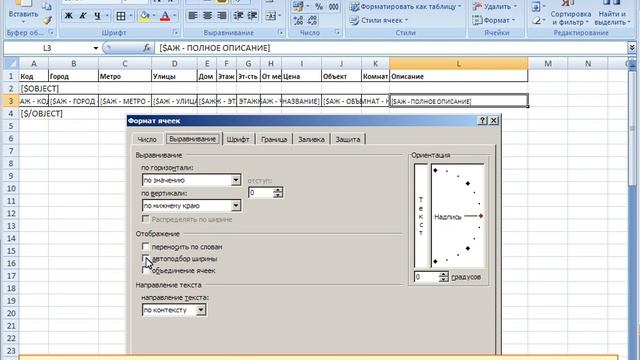The width and height of the screenshot is (640, 360).
Task: Click the fill color bucket icon
Action: (x=144, y=16)
